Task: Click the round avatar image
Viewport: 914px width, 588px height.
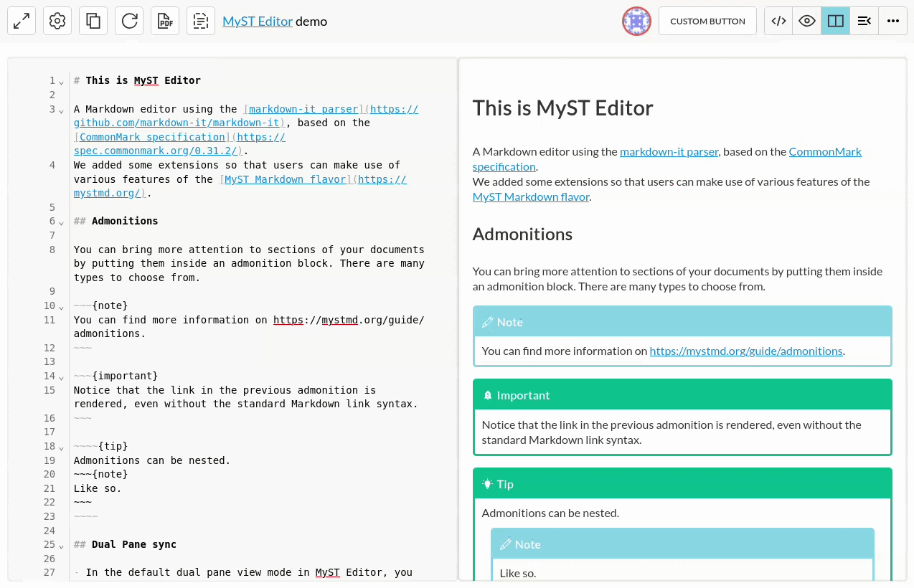Action: [636, 21]
